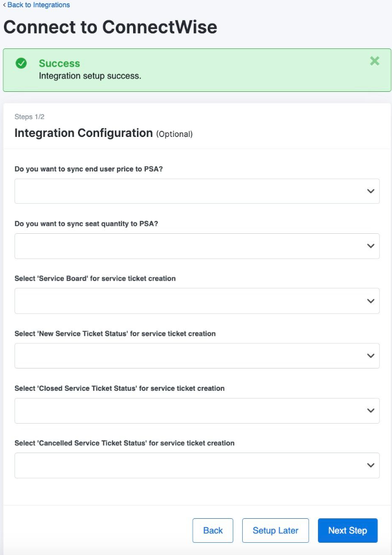Dismiss the Success alert with the X icon

(375, 61)
